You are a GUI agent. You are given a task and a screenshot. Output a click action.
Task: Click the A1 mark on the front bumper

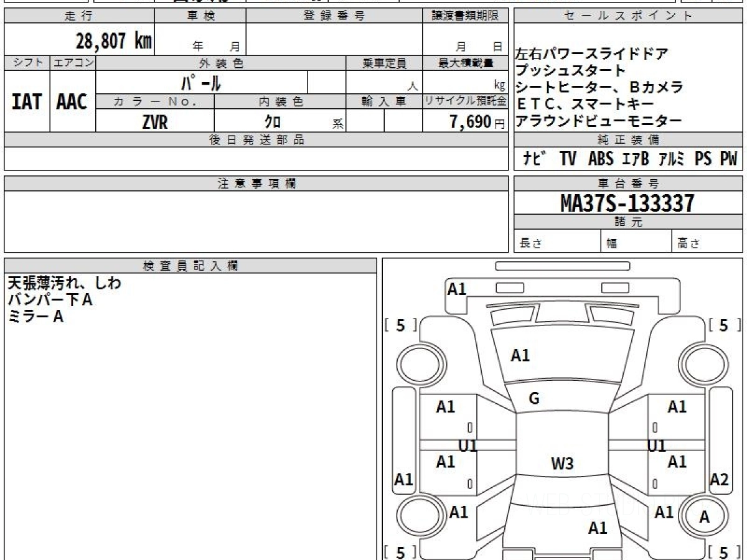click(457, 289)
